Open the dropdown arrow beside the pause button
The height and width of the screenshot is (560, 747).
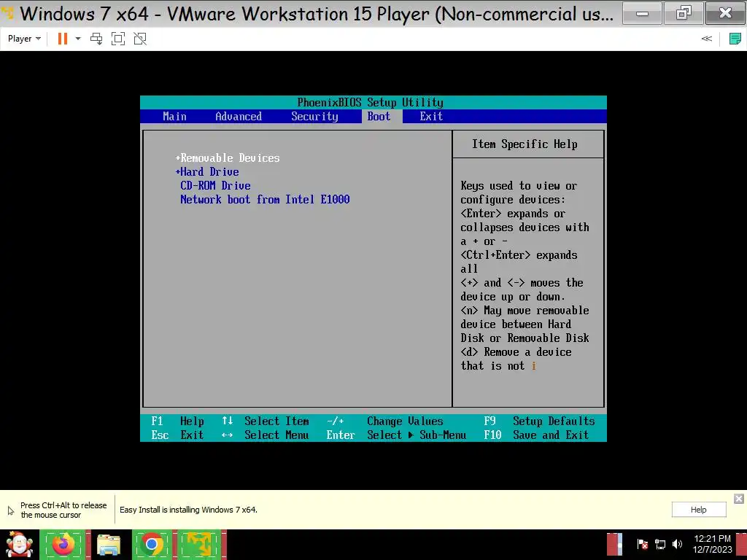pos(77,39)
